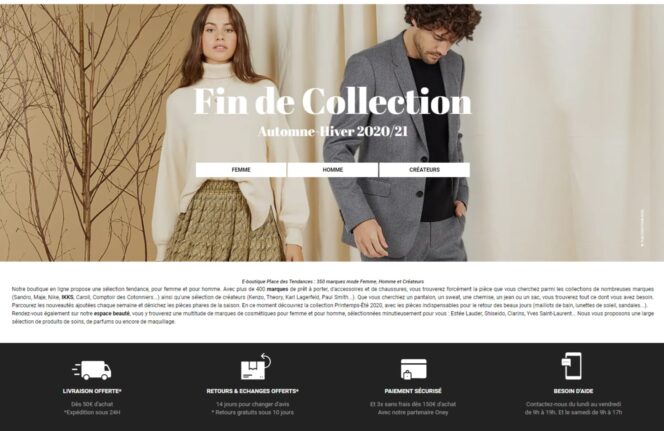The width and height of the screenshot is (664, 431).
Task: Select the CRÉATEURS button
Action: (424, 170)
